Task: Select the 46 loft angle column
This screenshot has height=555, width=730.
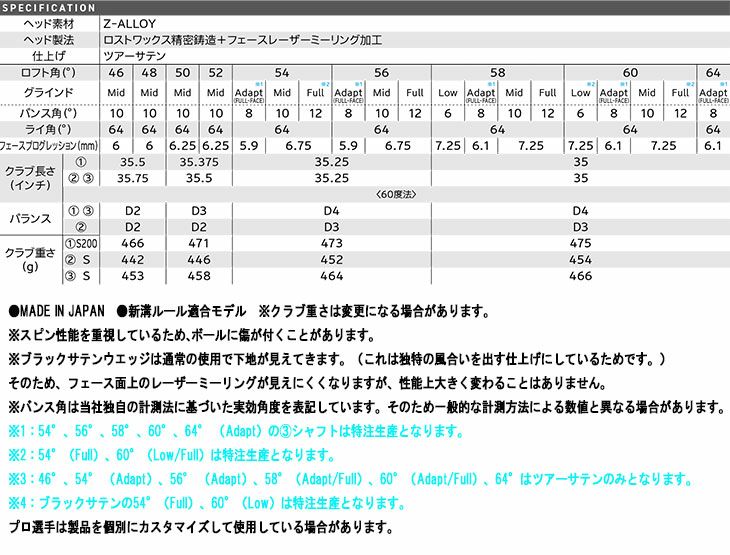Action: tap(116, 73)
